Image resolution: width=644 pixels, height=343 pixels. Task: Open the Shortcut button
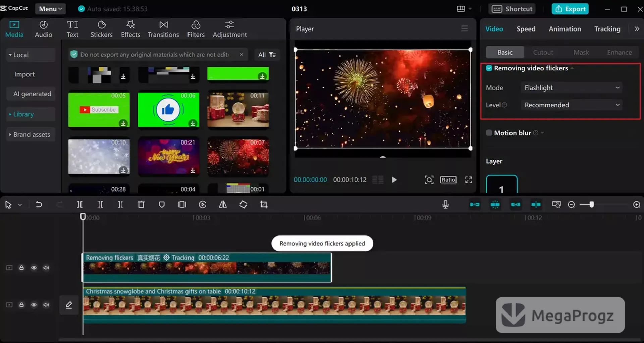click(512, 9)
